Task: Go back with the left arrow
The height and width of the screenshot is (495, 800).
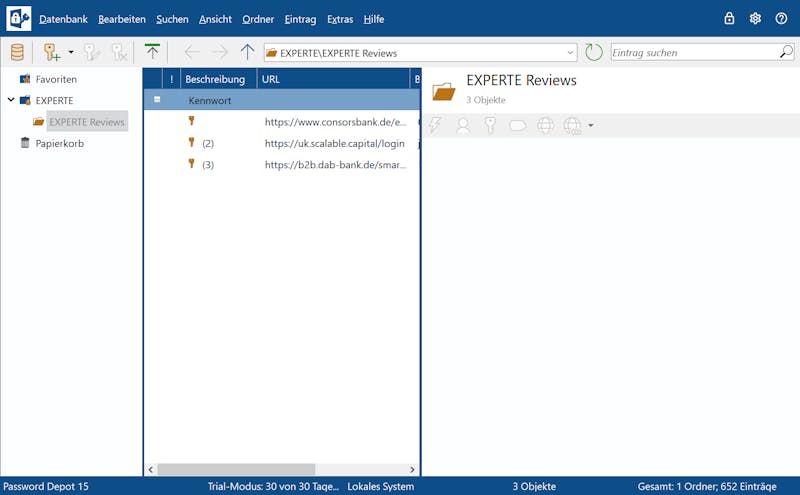Action: point(192,52)
